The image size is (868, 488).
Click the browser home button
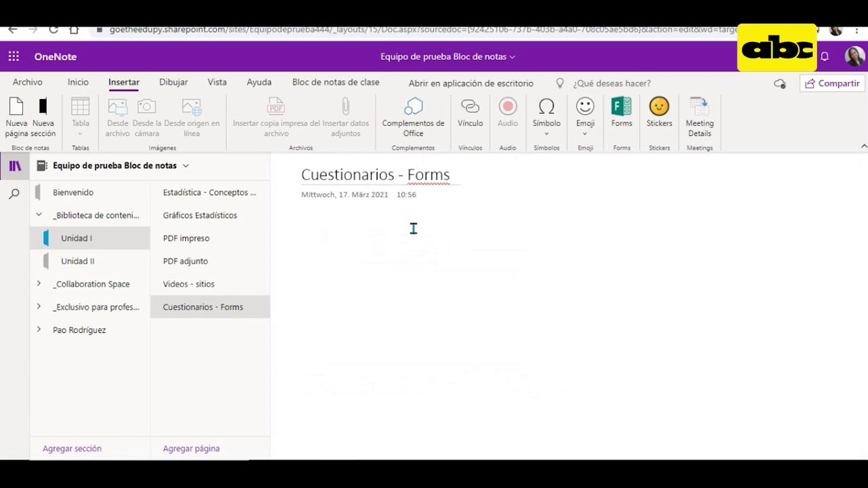point(74,30)
